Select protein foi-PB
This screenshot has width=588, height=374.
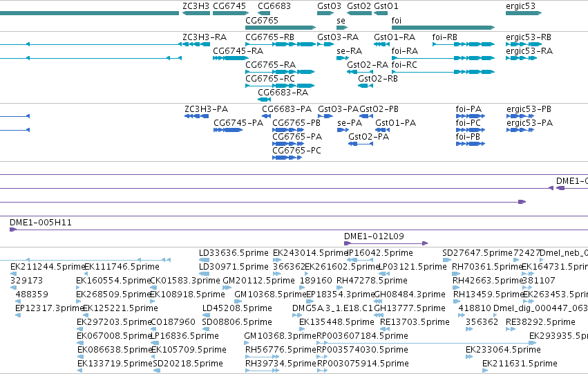(468, 137)
